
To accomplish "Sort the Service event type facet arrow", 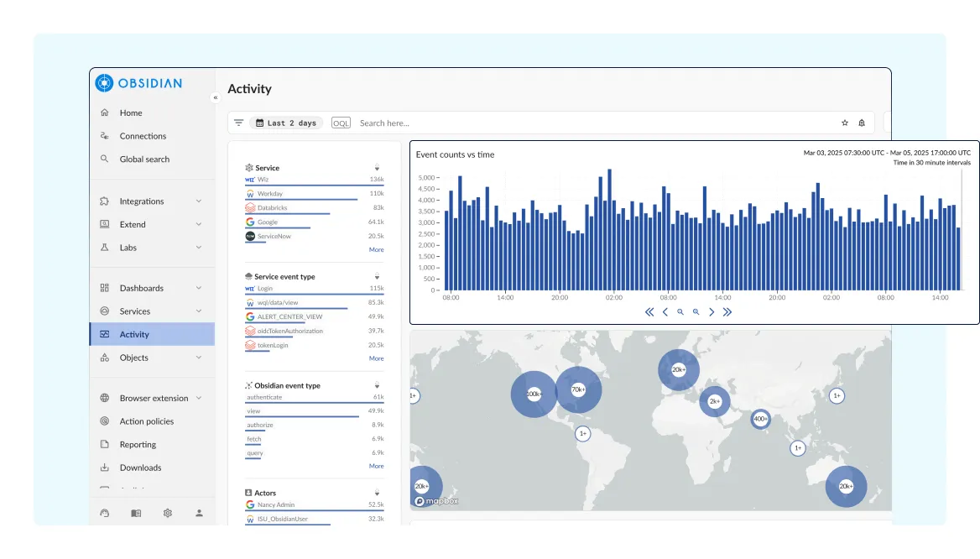I will pyautogui.click(x=377, y=276).
